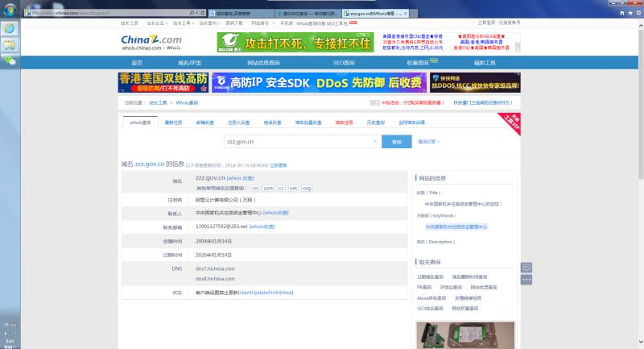Switch to the 历史查询 tab
Image resolution: width=644 pixels, height=349 pixels.
pyautogui.click(x=376, y=123)
